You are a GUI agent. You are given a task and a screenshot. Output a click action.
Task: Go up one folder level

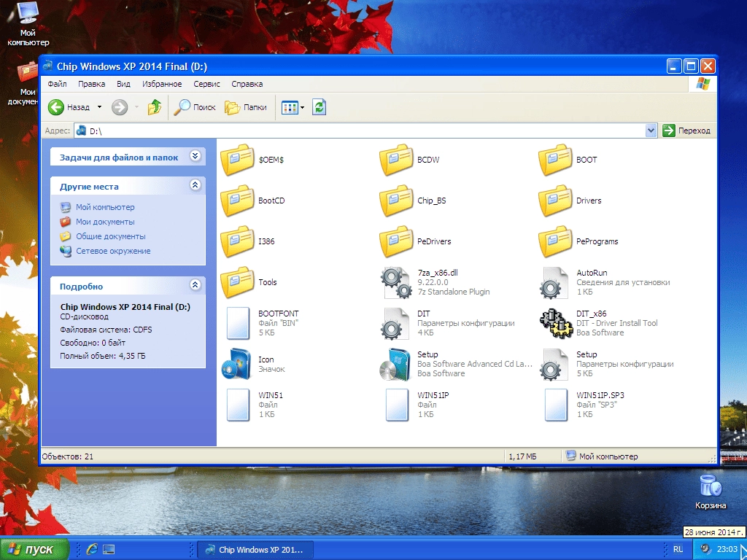click(155, 107)
